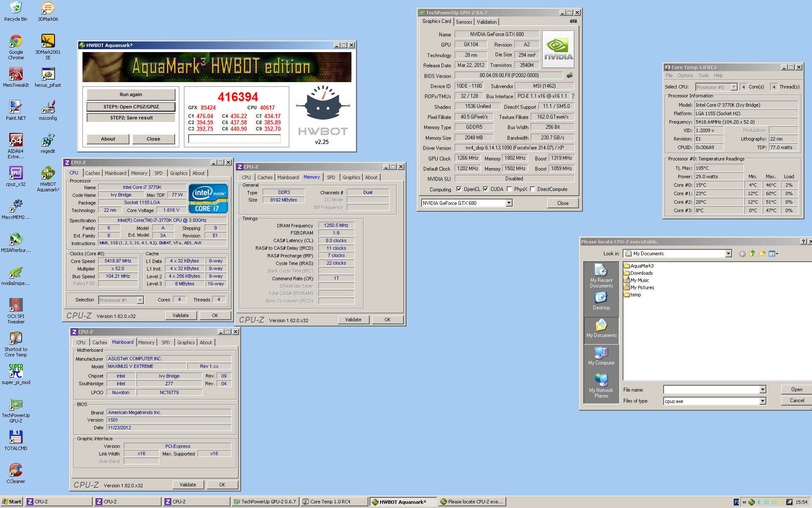Click the empty text field in Aquamark
The height and width of the screenshot is (508, 812).
point(235,139)
